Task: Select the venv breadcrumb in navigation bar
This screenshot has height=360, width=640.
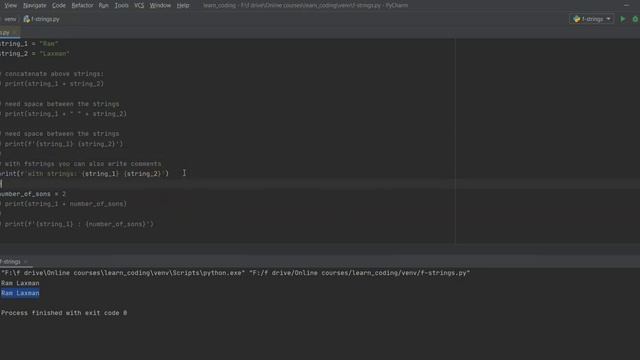Action: click(x=10, y=19)
